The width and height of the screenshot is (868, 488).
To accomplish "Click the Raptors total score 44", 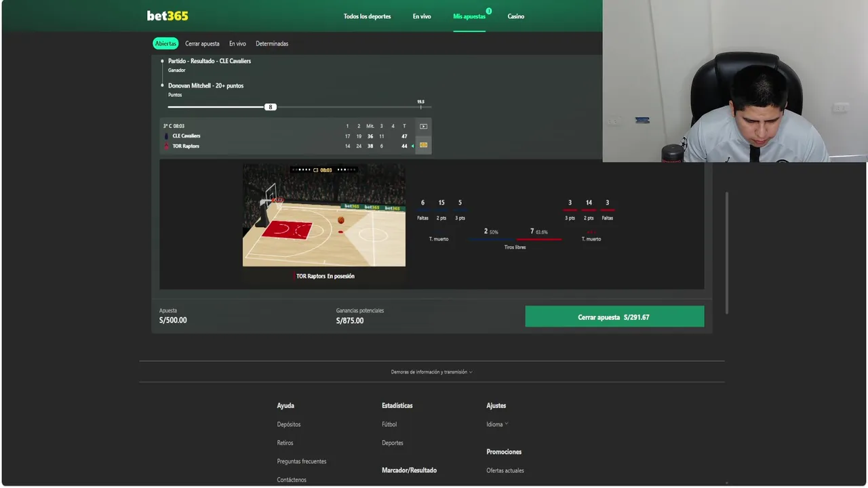I will (404, 146).
